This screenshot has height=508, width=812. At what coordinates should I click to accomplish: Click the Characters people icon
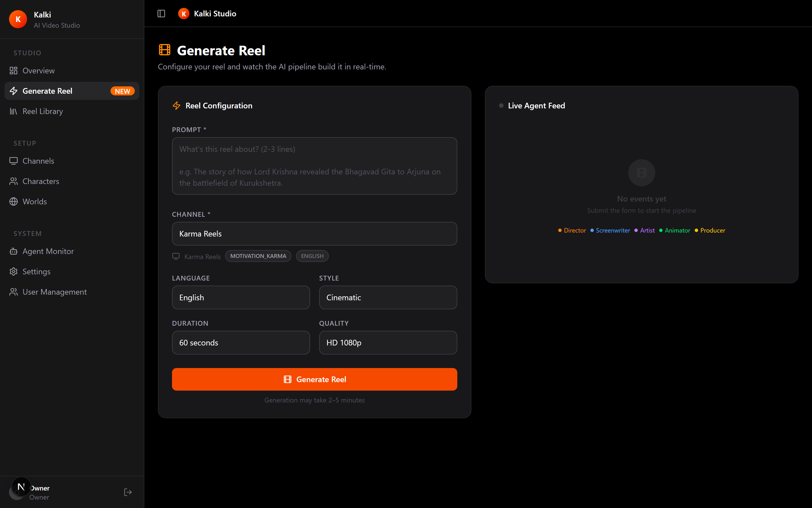pyautogui.click(x=14, y=181)
